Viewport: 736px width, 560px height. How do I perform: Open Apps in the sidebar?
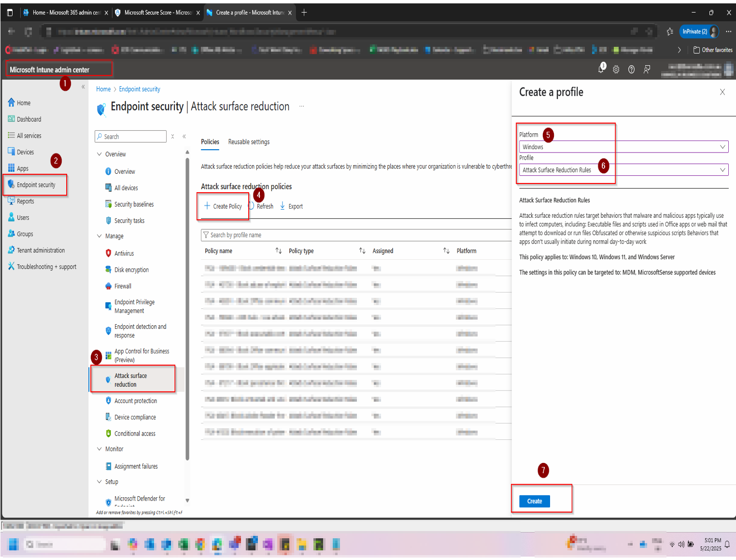coord(18,168)
